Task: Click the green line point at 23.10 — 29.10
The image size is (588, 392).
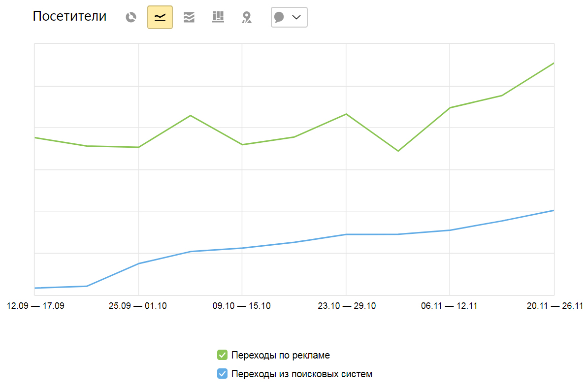Action: pos(346,114)
